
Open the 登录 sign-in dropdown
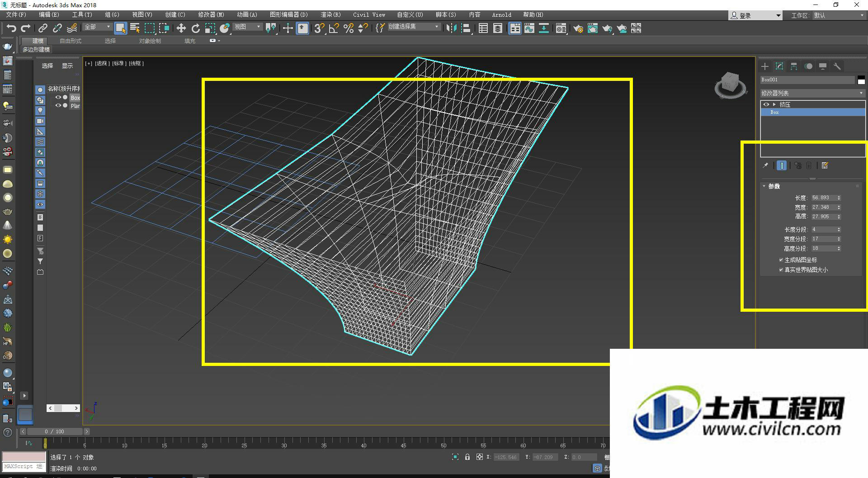click(x=755, y=15)
